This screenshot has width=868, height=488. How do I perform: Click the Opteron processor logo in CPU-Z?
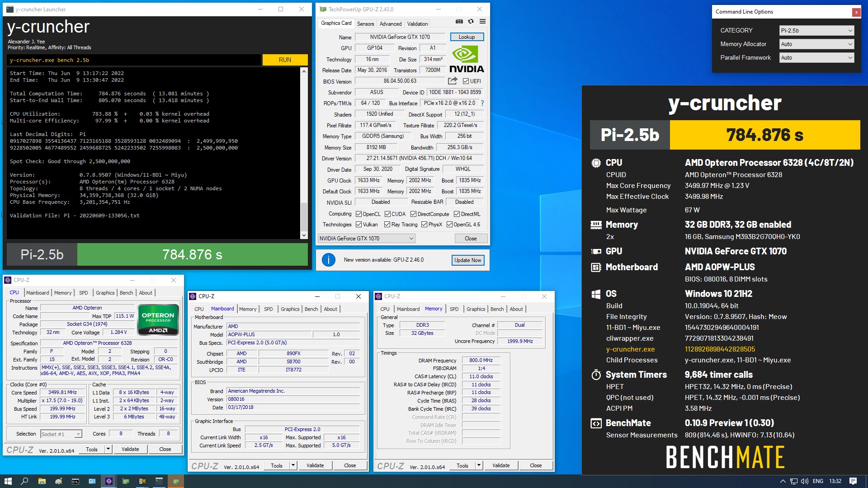[x=158, y=320]
